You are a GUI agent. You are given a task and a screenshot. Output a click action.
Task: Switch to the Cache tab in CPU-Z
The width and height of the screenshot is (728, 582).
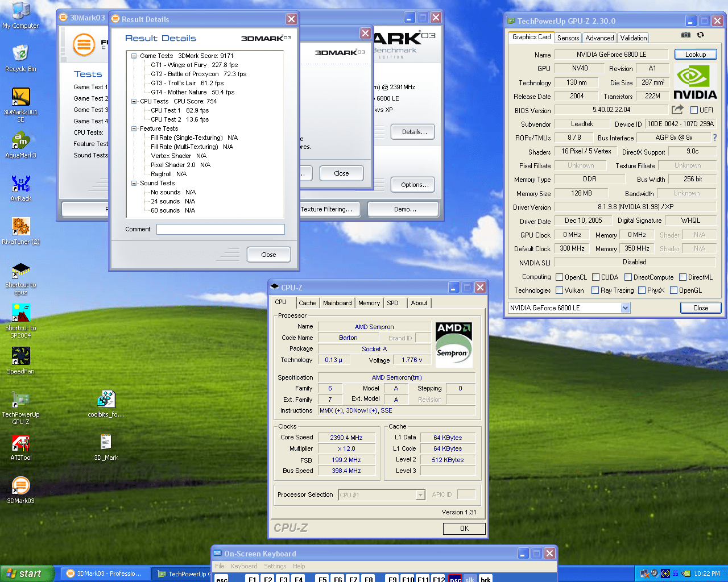308,303
